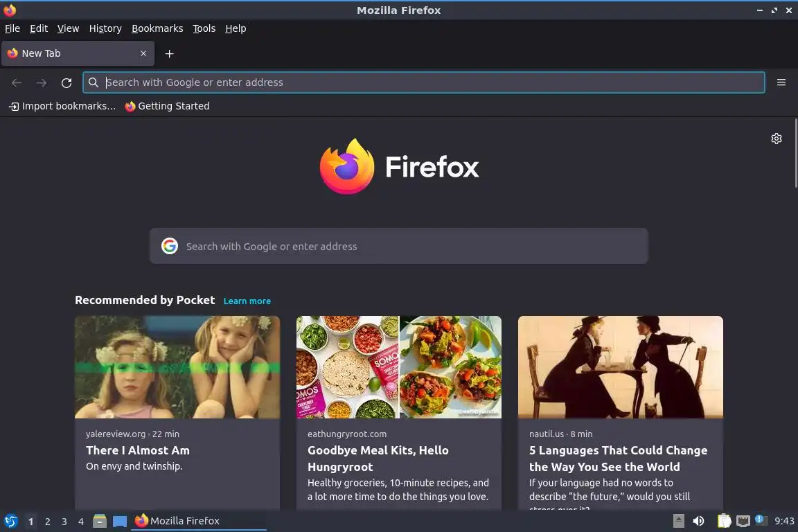Click the search magnifier in the address bar
798x532 pixels.
[x=93, y=82]
